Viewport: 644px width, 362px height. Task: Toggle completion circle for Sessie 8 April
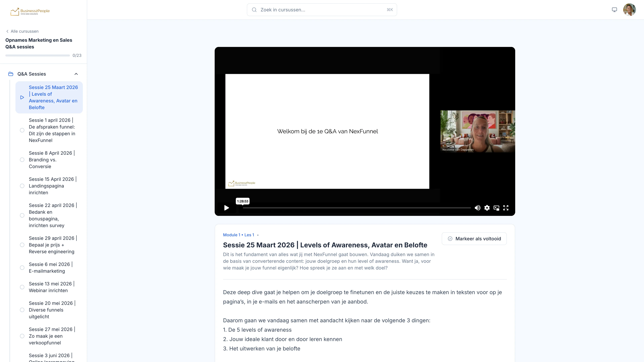pyautogui.click(x=22, y=160)
